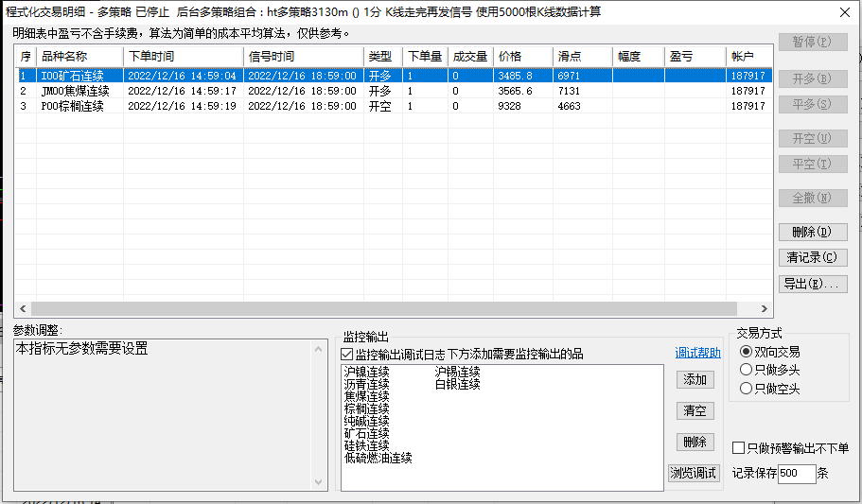Select 沪镍连续 in the monitor list
The height and width of the screenshot is (504, 862).
pos(367,373)
